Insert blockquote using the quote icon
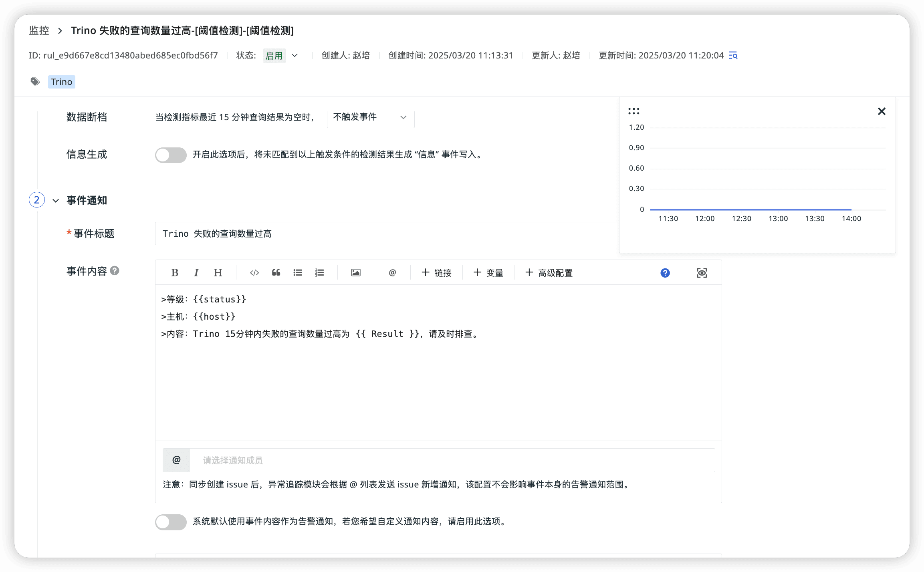This screenshot has height=572, width=924. (x=276, y=273)
